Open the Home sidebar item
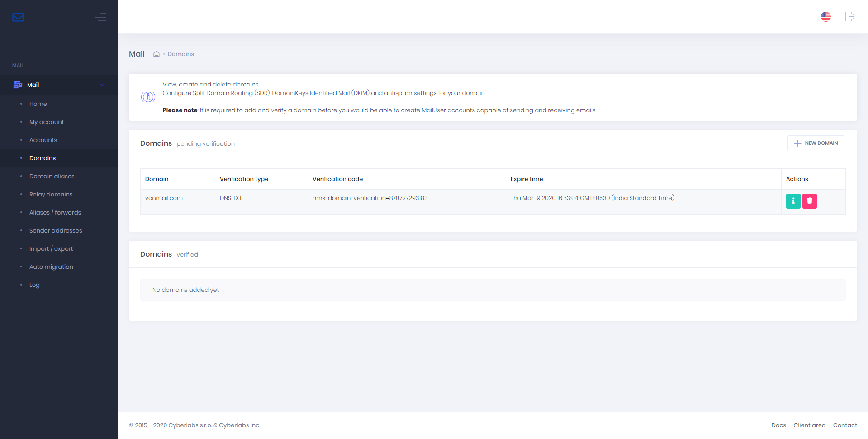868x439 pixels. (x=38, y=104)
